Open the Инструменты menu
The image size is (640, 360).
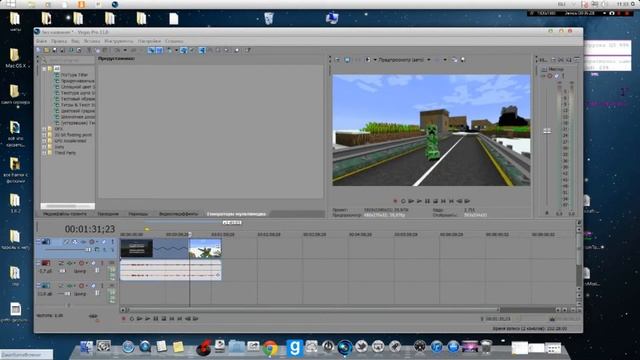click(x=119, y=41)
